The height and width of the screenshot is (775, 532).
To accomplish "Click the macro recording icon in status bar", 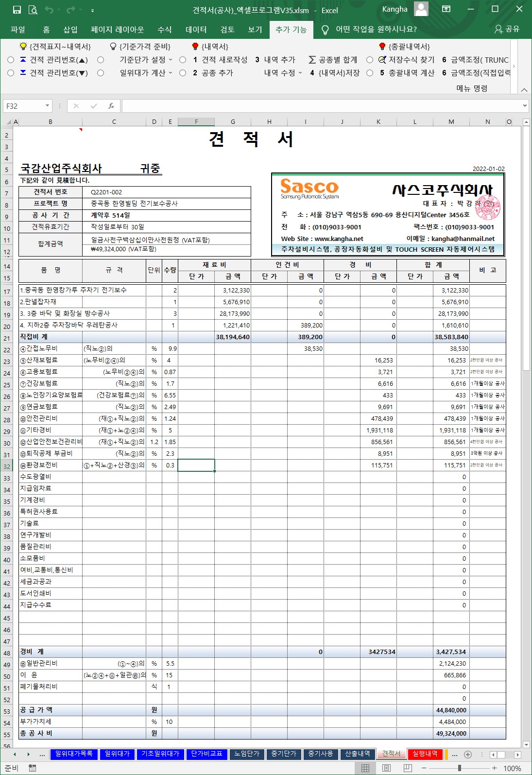I will click(32, 768).
